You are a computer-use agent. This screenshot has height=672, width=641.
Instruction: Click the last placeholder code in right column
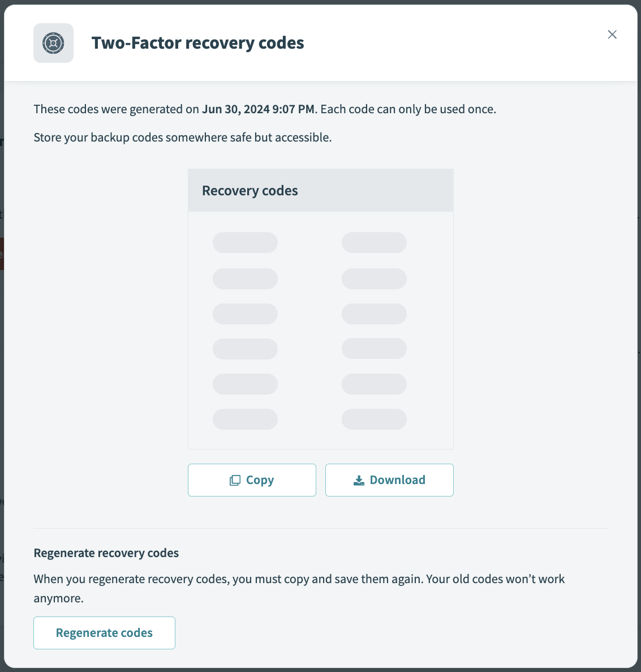pos(374,419)
